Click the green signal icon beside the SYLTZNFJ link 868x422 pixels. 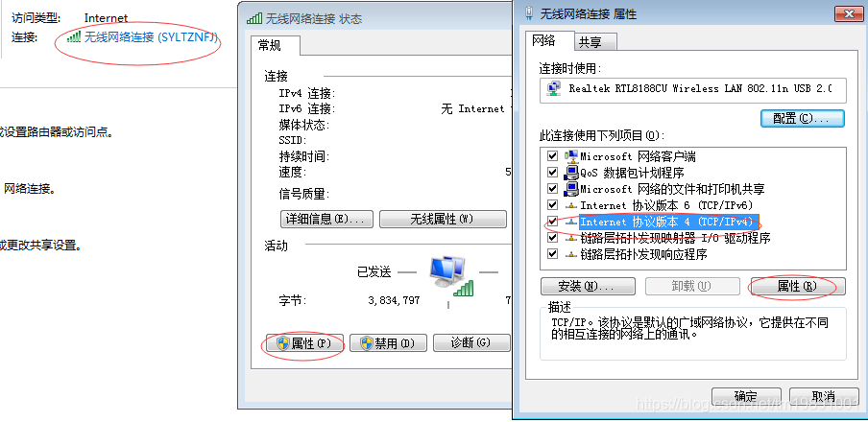click(74, 37)
